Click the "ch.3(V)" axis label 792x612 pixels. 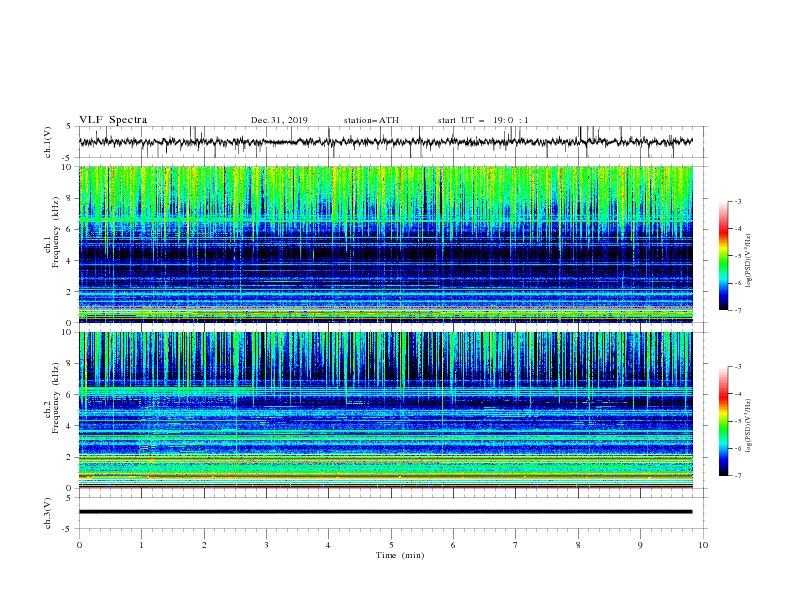48,513
